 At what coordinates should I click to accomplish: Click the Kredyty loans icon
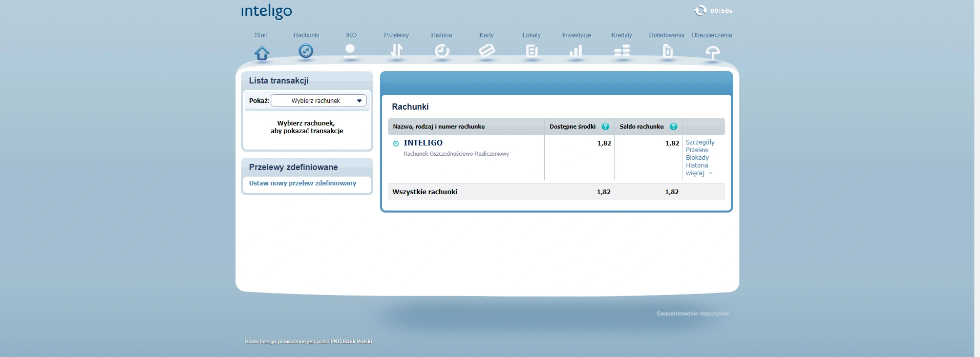622,51
